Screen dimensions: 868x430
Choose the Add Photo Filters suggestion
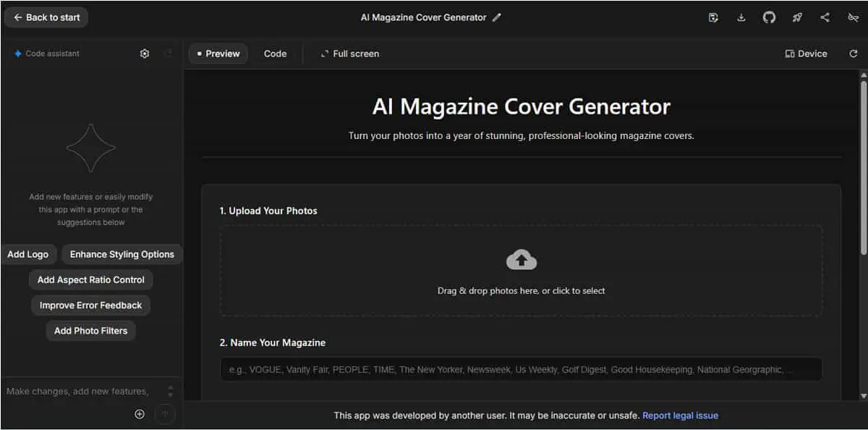point(90,331)
